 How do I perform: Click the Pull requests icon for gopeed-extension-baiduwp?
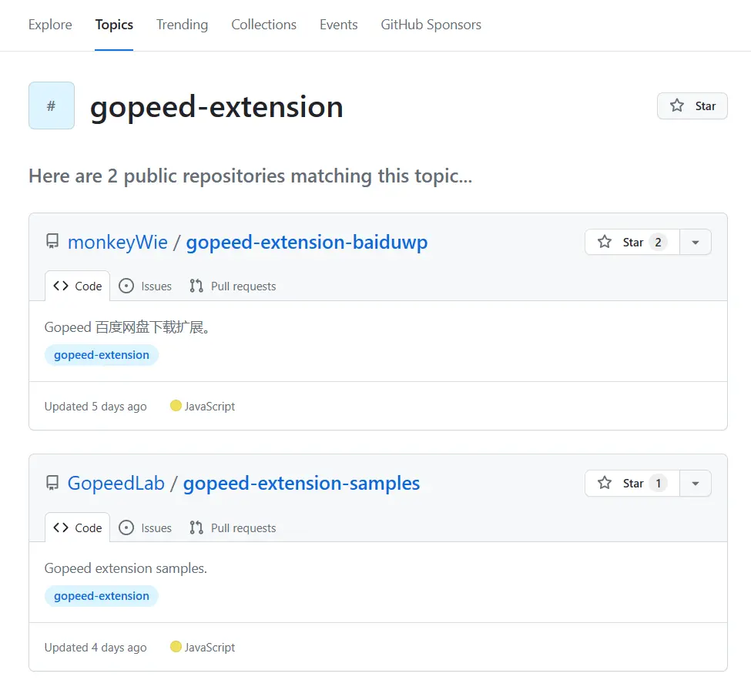(196, 286)
